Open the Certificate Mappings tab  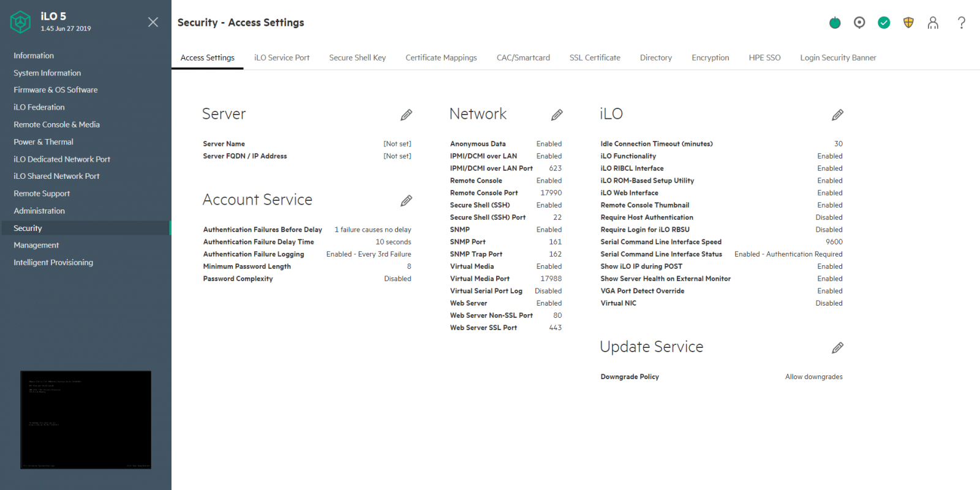[x=441, y=58]
